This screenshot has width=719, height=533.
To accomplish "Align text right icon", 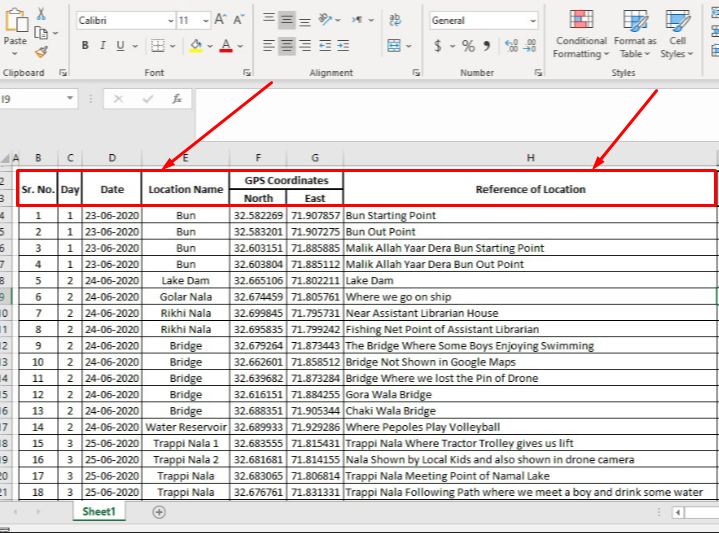I will pyautogui.click(x=305, y=45).
